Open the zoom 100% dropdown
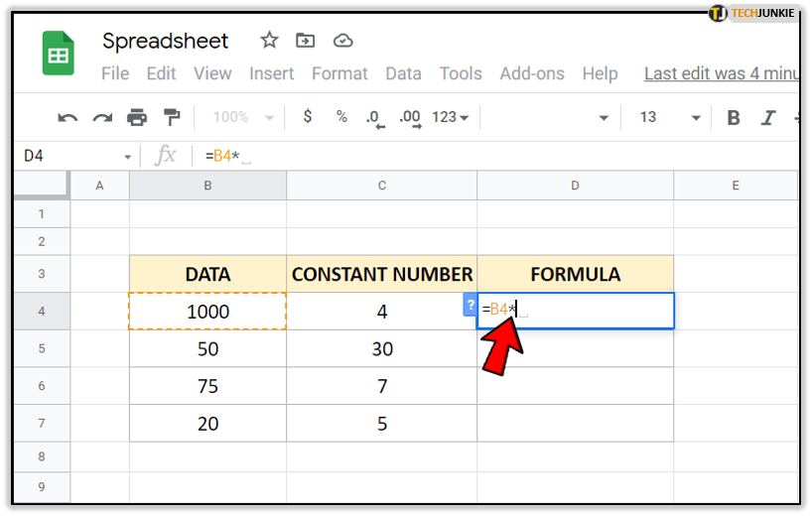 point(239,117)
